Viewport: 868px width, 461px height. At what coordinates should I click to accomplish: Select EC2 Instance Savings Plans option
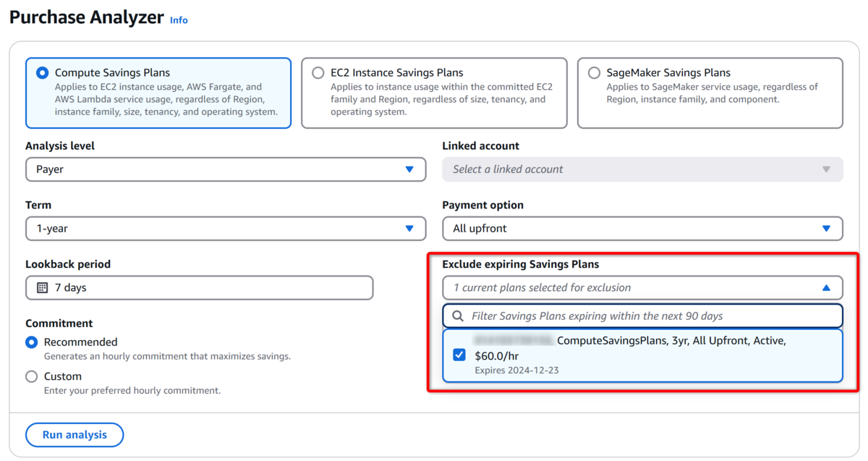tap(318, 73)
